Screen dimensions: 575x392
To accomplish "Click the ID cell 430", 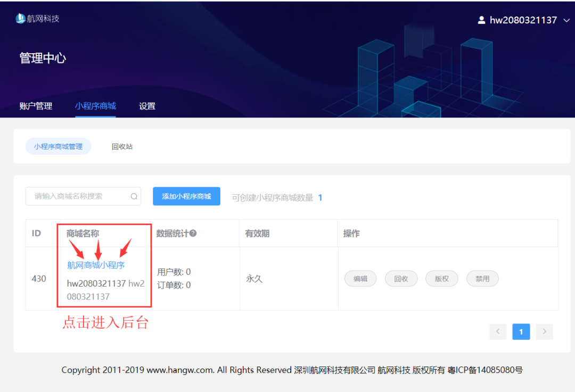I will coord(39,279).
